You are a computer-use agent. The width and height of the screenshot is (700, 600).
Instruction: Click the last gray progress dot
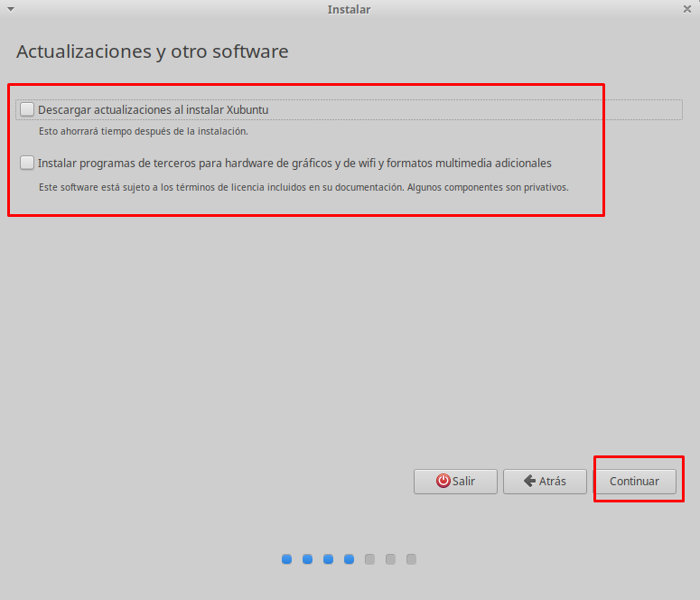pyautogui.click(x=411, y=559)
